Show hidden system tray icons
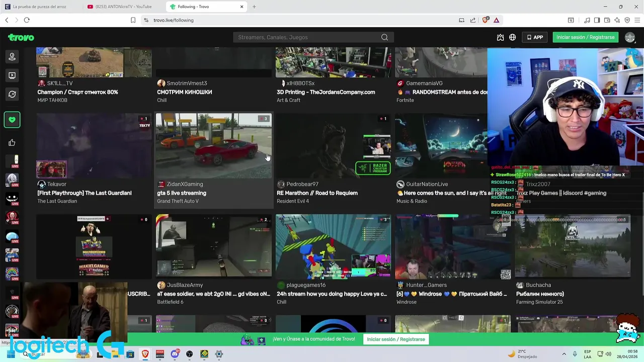This screenshot has height=362, width=644. click(563, 354)
